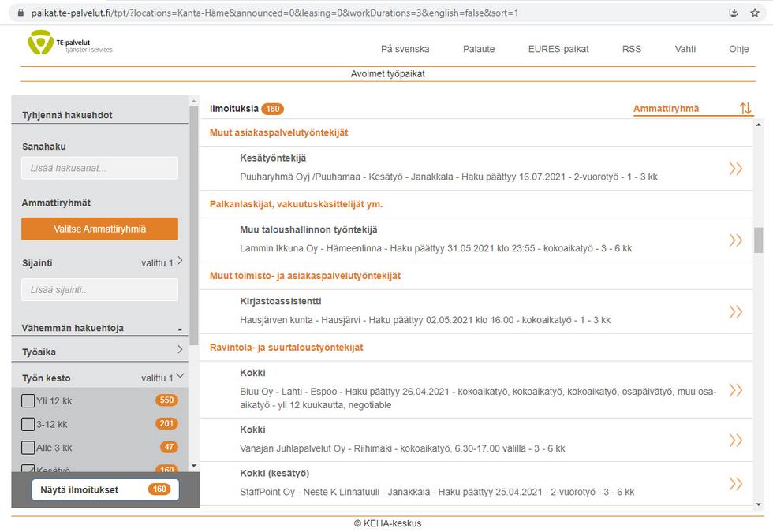
Task: Switch language via På svenska
Action: (x=405, y=49)
